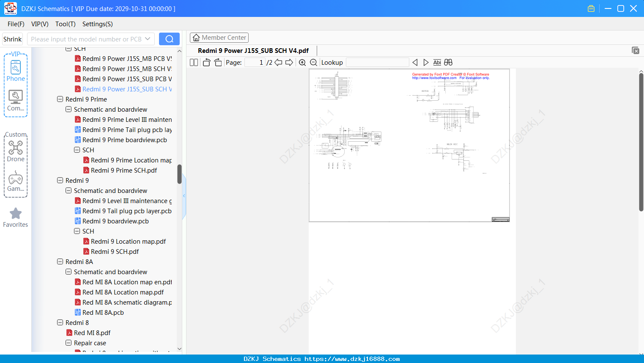Toggle the two-page side panel view icon
The width and height of the screenshot is (644, 363).
194,63
